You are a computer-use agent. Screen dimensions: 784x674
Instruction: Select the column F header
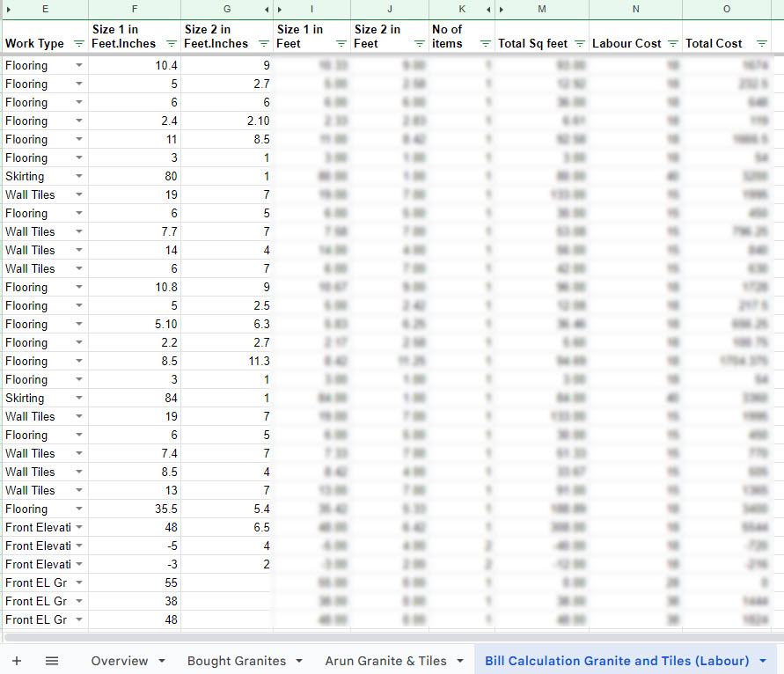tap(135, 9)
